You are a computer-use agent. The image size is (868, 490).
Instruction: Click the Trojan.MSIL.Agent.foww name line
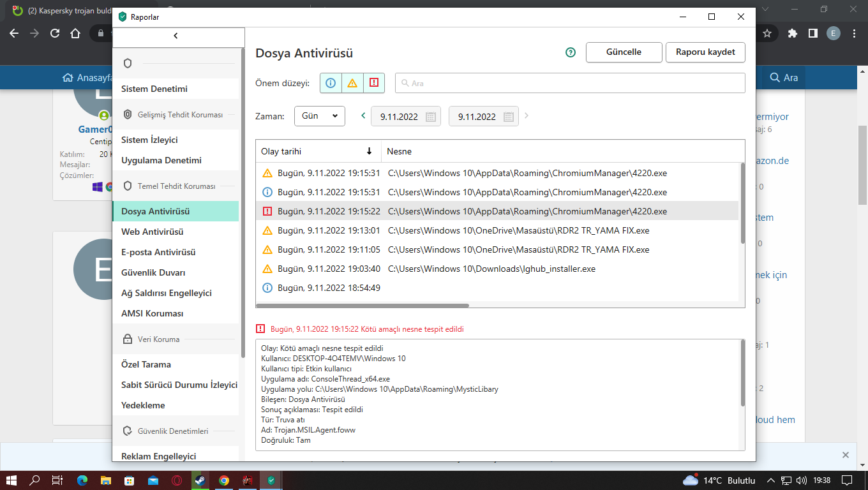[x=308, y=430]
